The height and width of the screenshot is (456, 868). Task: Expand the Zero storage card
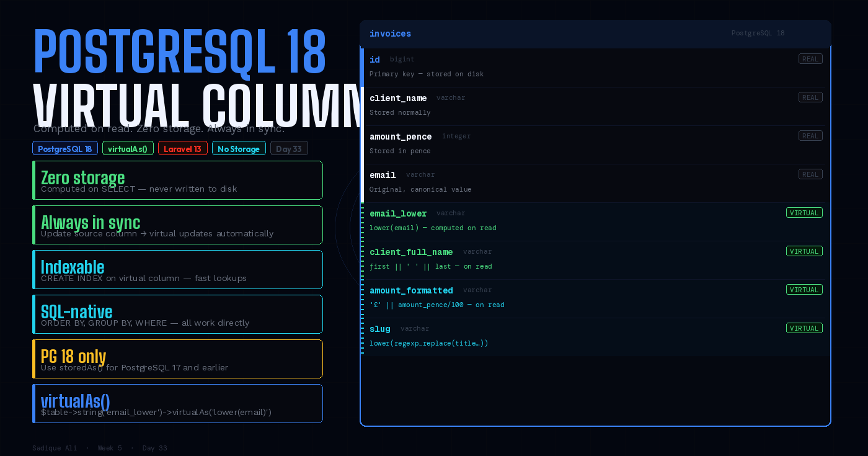177,180
